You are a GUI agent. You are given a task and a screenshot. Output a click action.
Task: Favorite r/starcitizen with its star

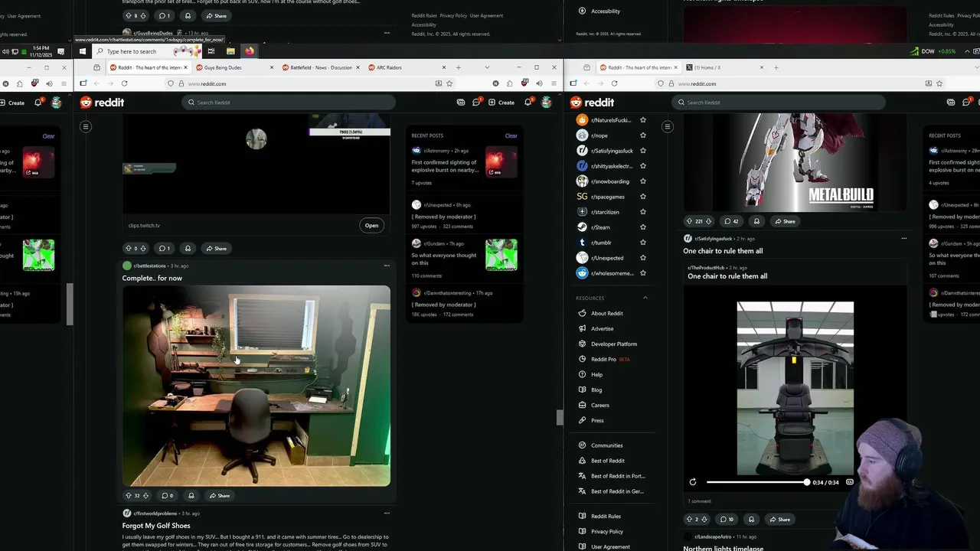(643, 212)
